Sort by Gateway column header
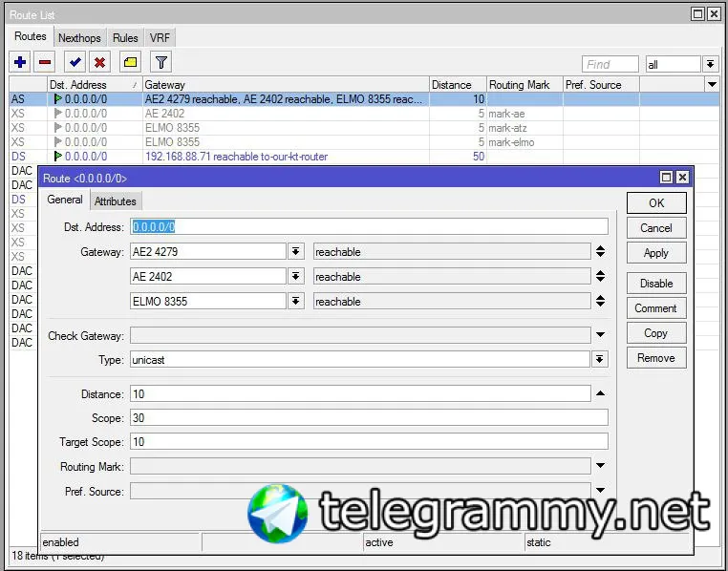 [286, 85]
